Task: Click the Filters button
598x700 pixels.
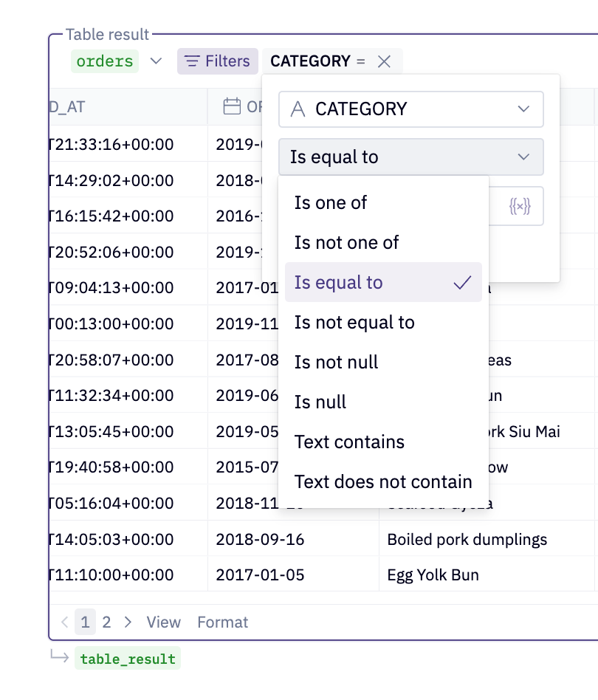Action: [x=218, y=61]
